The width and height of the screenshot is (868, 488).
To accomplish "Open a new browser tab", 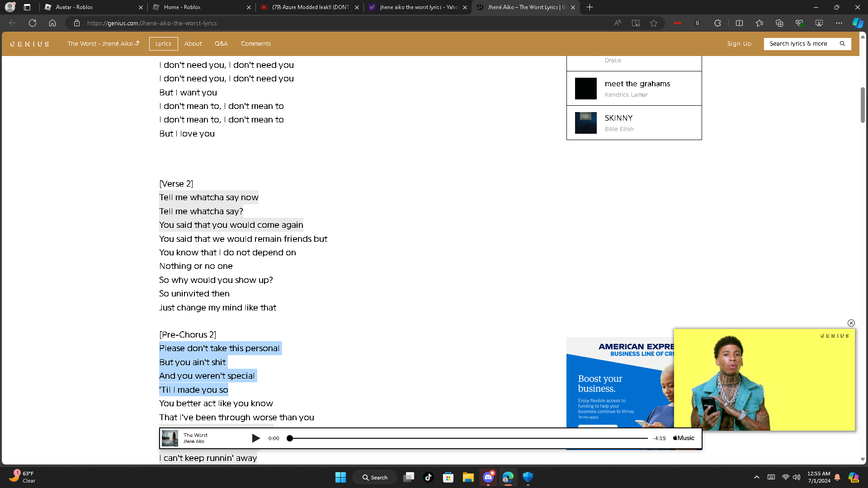I will [x=590, y=7].
